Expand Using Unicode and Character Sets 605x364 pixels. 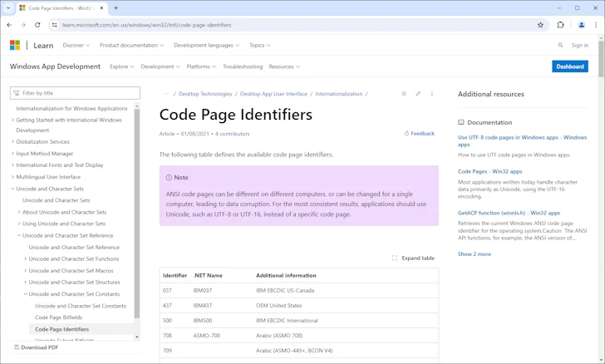(19, 224)
